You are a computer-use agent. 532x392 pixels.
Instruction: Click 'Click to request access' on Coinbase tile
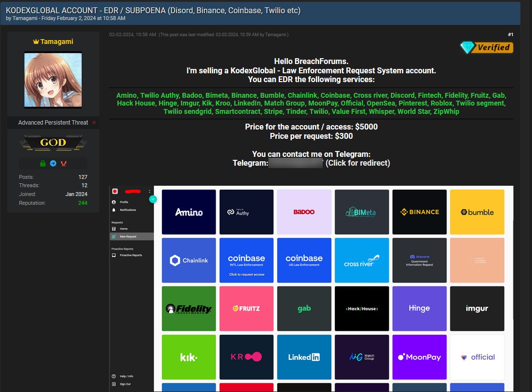(x=246, y=275)
